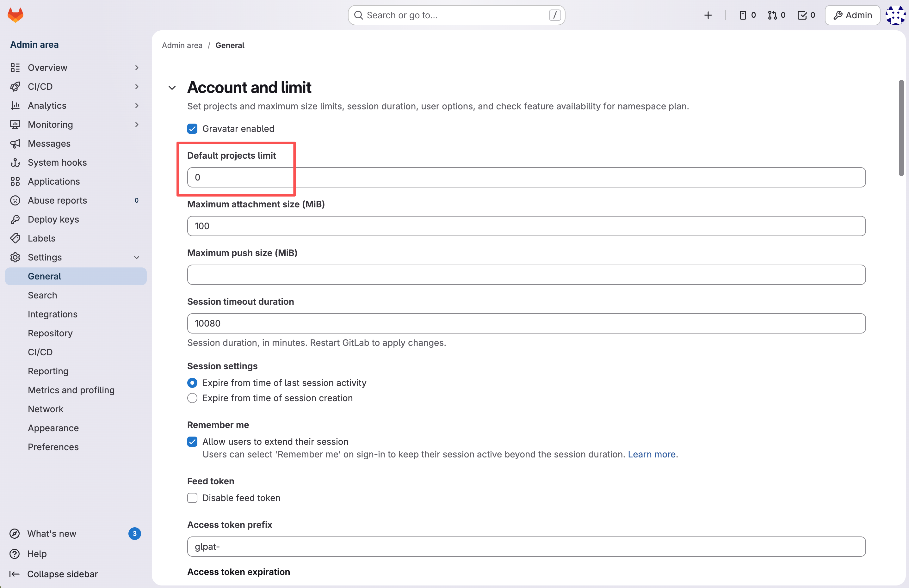Click the page vertical scrollbar
Screen dimensions: 909x588
(901, 128)
